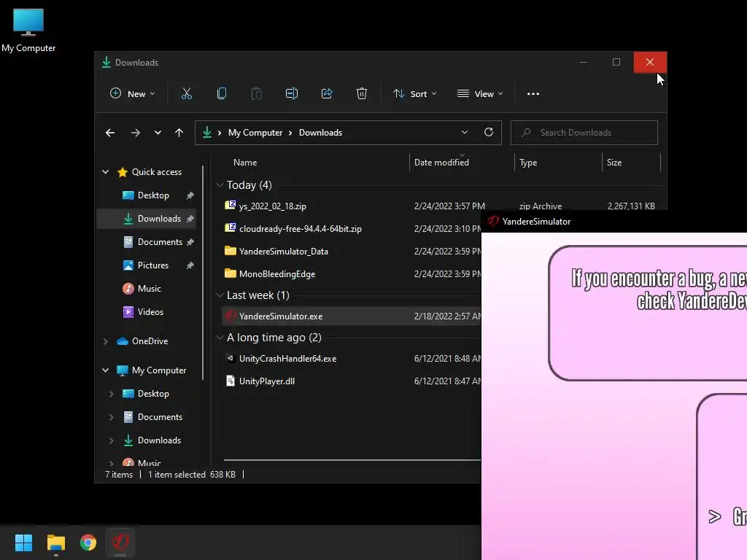747x560 pixels.
Task: Select the YandereSimulator_Data folder
Action: (284, 252)
